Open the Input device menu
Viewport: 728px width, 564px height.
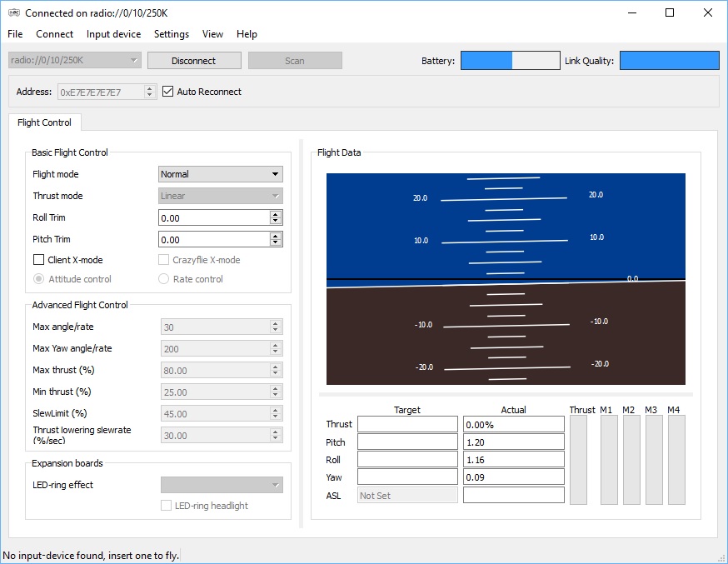click(113, 34)
